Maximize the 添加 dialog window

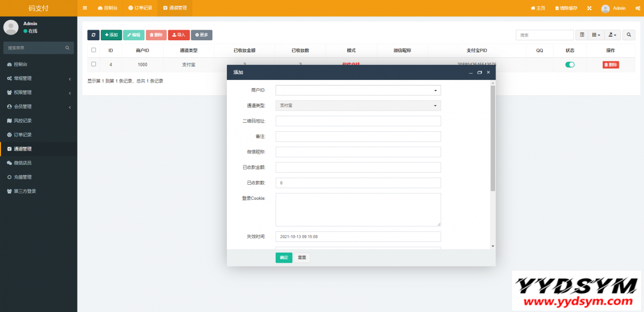[x=479, y=72]
